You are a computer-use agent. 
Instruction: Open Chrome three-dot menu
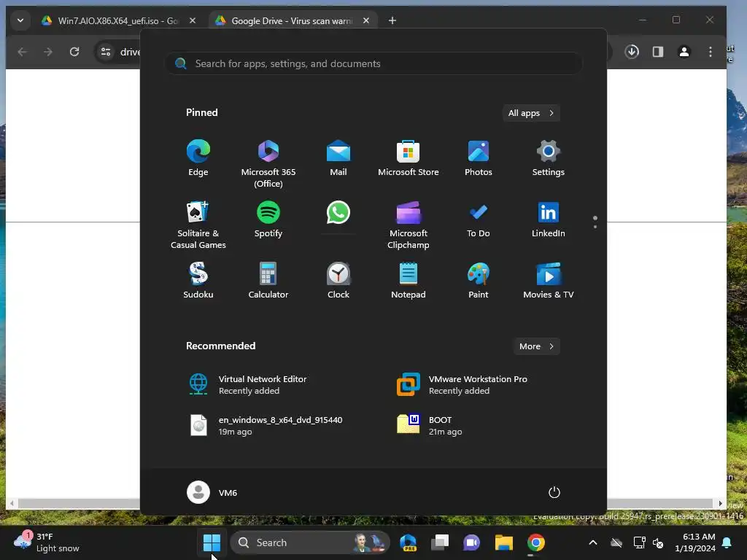pos(711,52)
